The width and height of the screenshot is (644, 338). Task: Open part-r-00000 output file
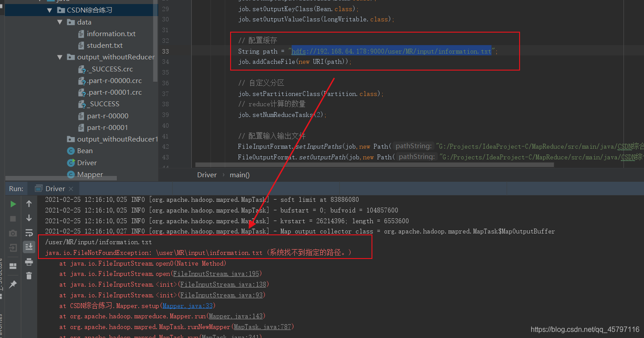click(x=107, y=116)
